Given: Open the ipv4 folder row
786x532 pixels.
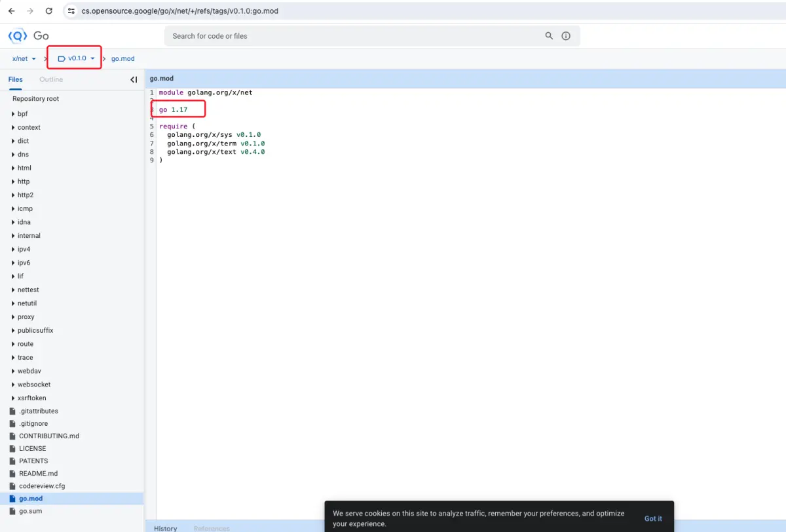Looking at the screenshot, I should 72,249.
